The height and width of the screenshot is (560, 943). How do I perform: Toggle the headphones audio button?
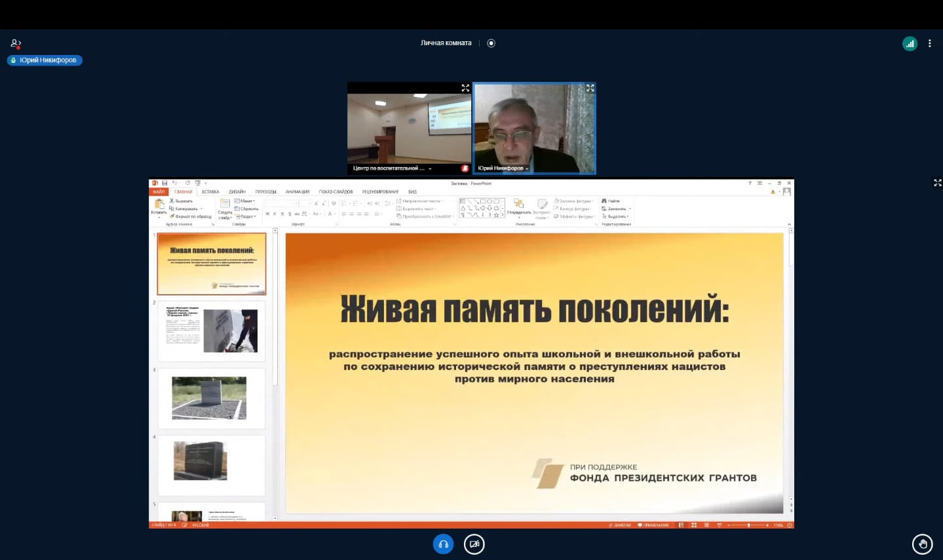coord(443,544)
